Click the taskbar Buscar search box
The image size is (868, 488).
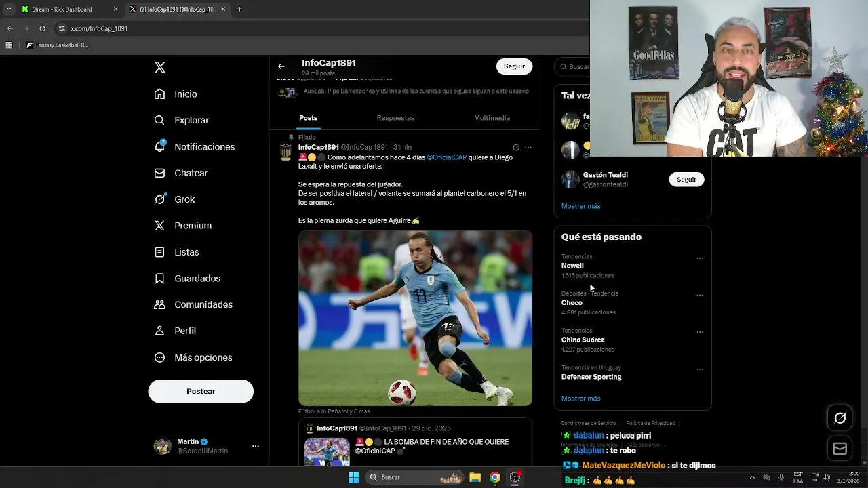pos(415,477)
